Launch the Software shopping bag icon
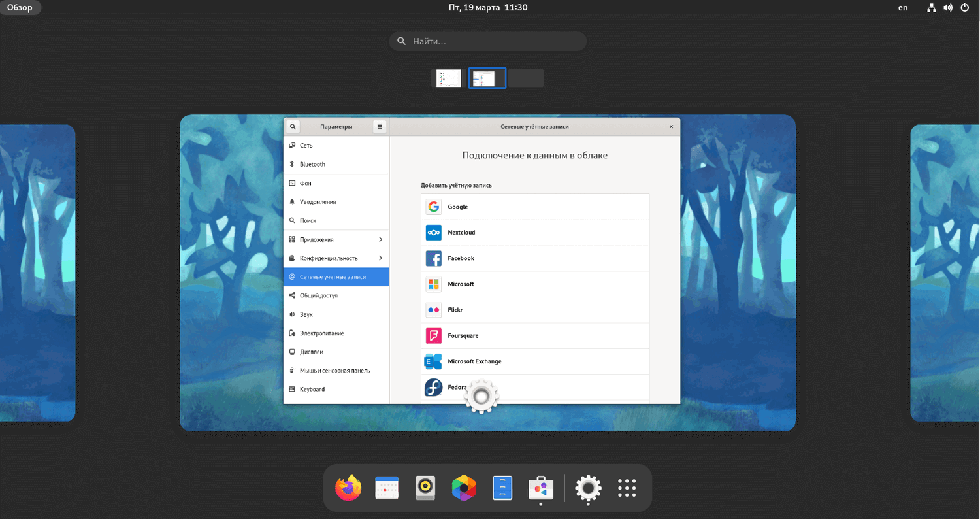This screenshot has width=980, height=519. [x=541, y=488]
